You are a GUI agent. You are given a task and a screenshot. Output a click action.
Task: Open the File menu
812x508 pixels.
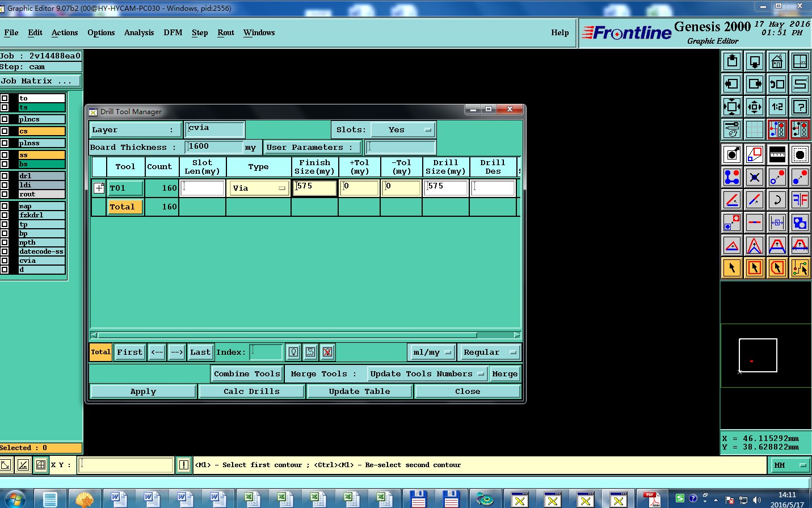pyautogui.click(x=11, y=32)
